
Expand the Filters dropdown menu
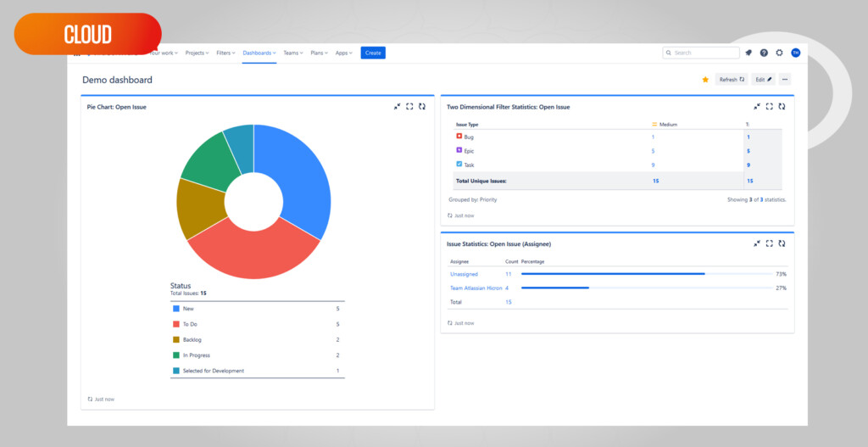pyautogui.click(x=225, y=53)
